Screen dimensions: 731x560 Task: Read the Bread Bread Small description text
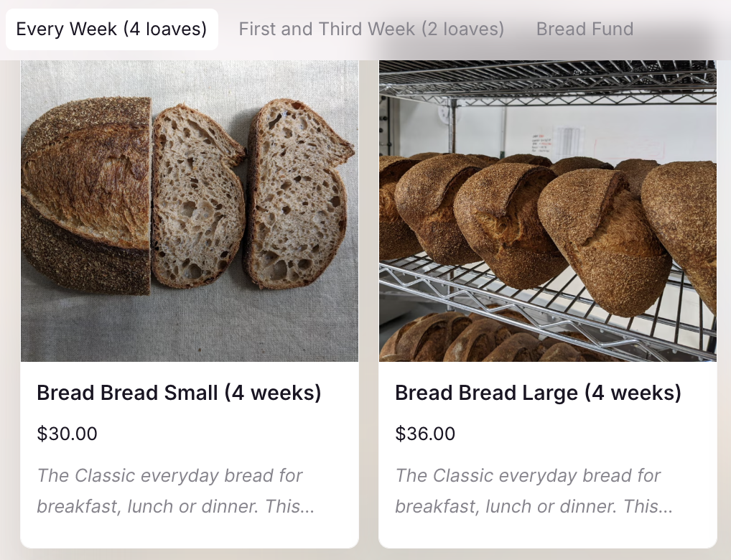[x=176, y=491]
